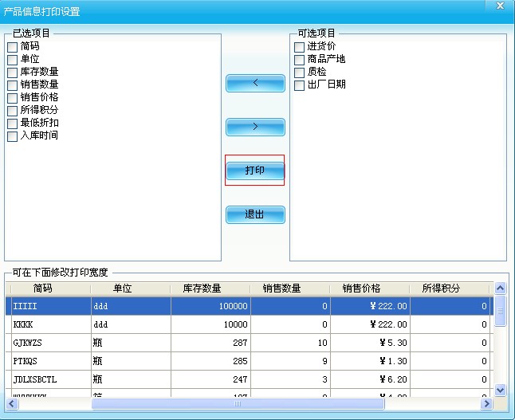Click the 打印 print button
Image resolution: width=515 pixels, height=420 pixels.
click(255, 171)
